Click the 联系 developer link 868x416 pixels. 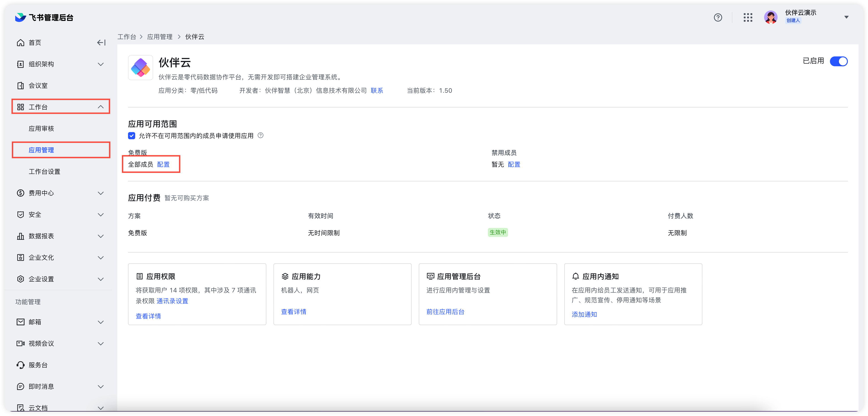pos(377,90)
